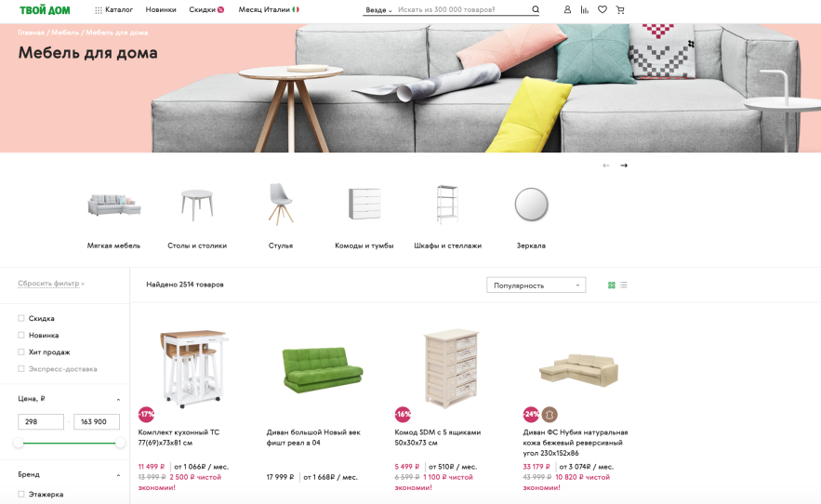Viewport: 821px width, 504px height.
Task: Open the shopping cart icon
Action: 620,9
